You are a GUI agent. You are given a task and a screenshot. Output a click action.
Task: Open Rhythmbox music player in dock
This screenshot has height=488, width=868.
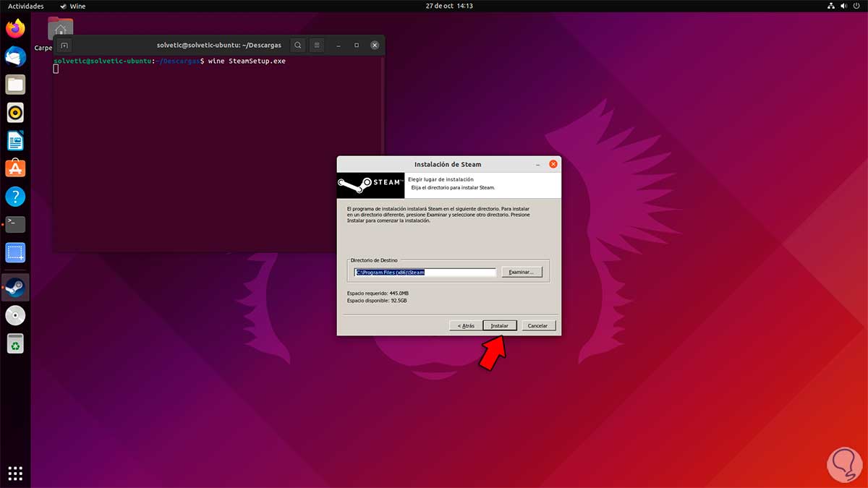pos(15,112)
